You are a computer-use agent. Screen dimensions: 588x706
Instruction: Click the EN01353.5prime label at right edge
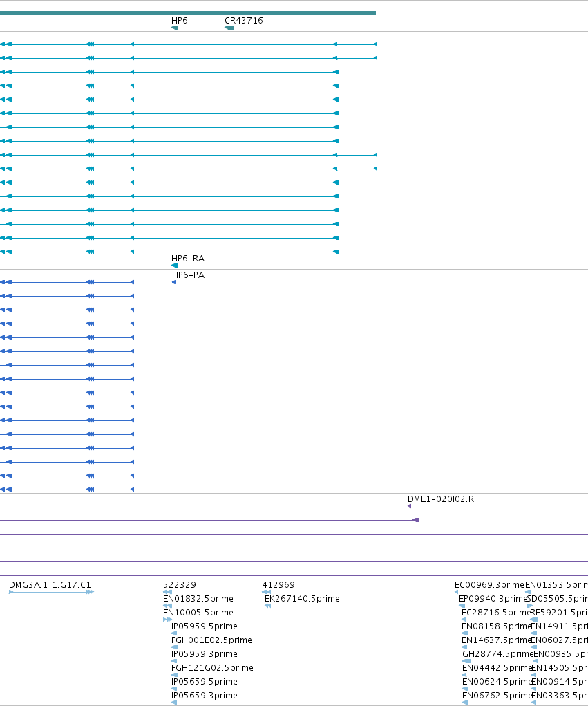[556, 585]
